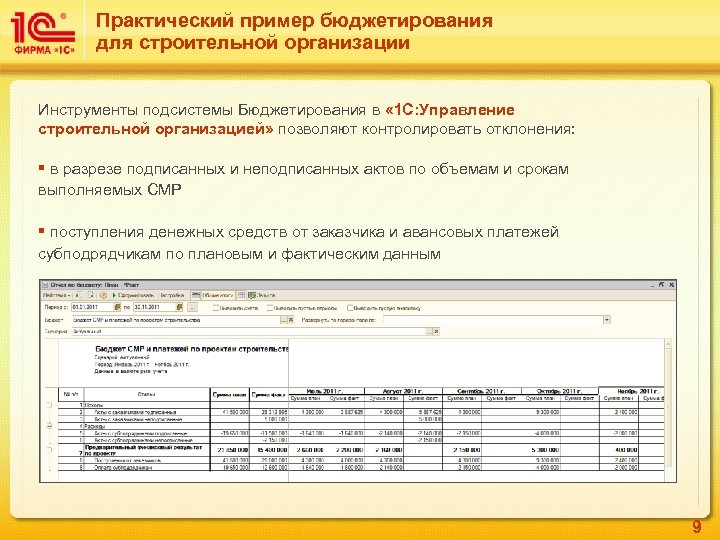720x540 pixels.
Task: Click the Сценарий field value
Action: pos(248,331)
